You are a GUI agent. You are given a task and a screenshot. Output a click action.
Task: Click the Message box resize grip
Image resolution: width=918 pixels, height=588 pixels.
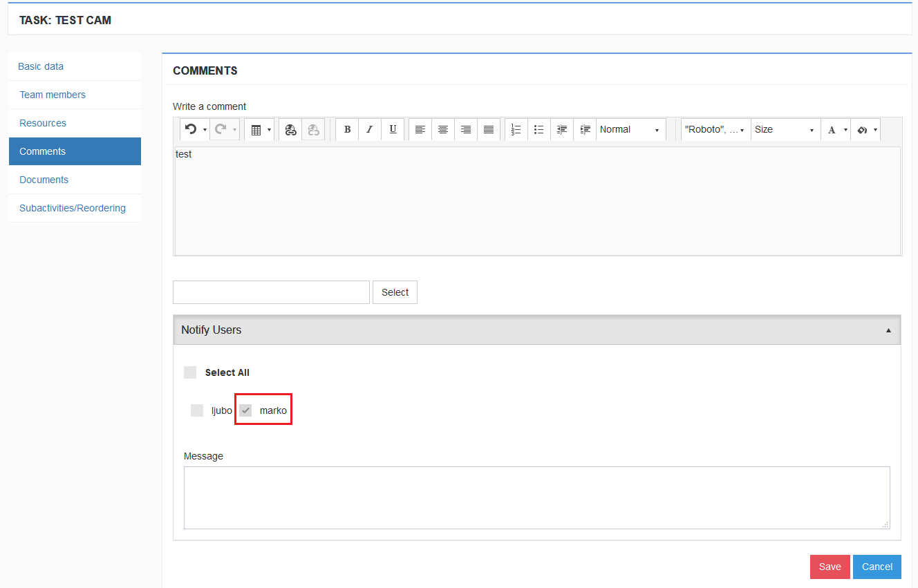885,524
